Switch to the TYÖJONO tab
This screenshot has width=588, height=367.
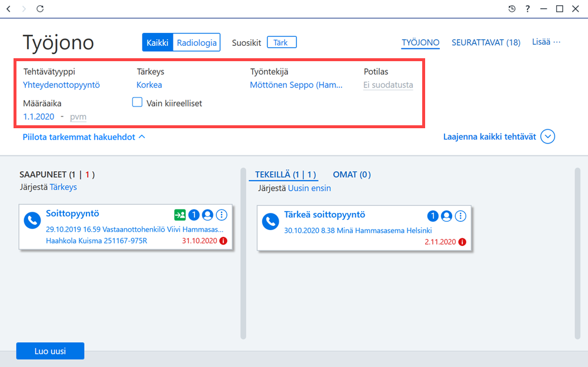click(420, 43)
